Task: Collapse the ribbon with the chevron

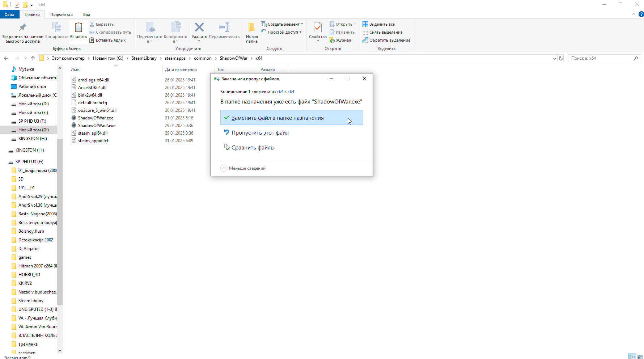Action: pyautogui.click(x=633, y=14)
